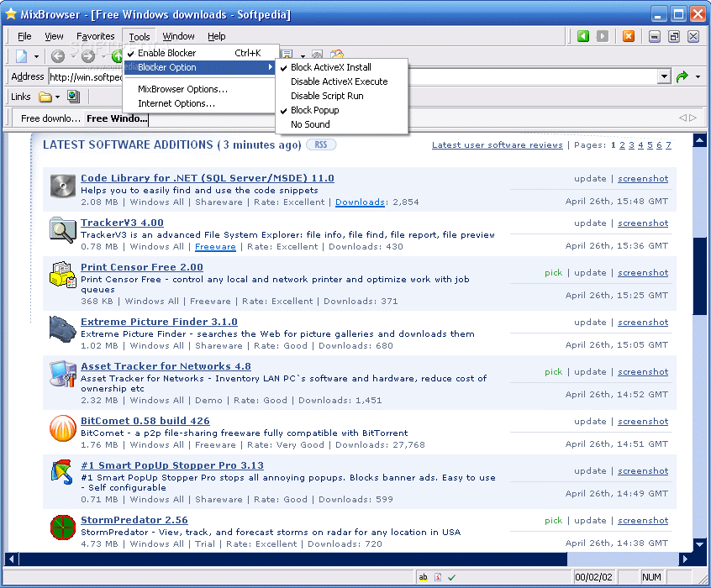Screen dimensions: 711x588
Task: Open the StormPredator 2.56 link
Action: pos(134,520)
